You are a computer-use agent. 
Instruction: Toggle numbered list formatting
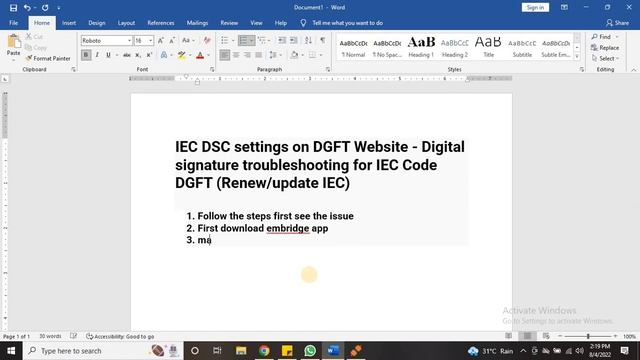243,40
